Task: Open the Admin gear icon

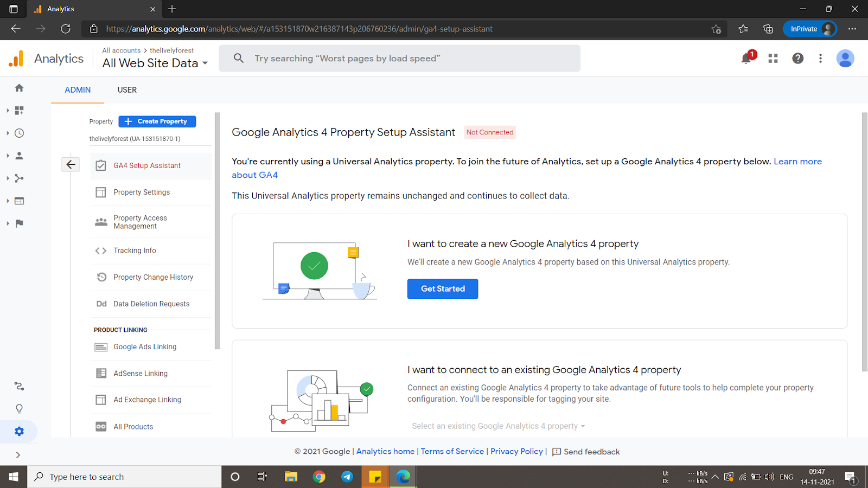Action: coord(20,432)
